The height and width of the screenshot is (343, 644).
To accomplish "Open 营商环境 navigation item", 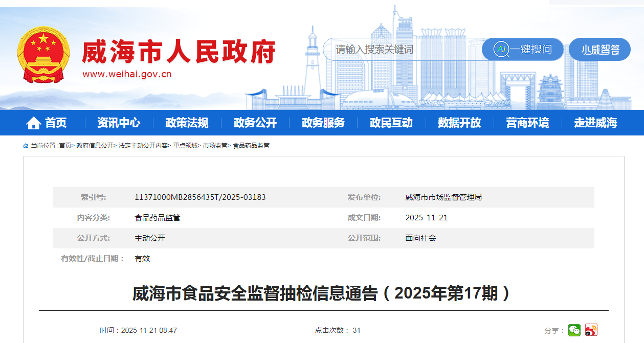I will point(527,123).
